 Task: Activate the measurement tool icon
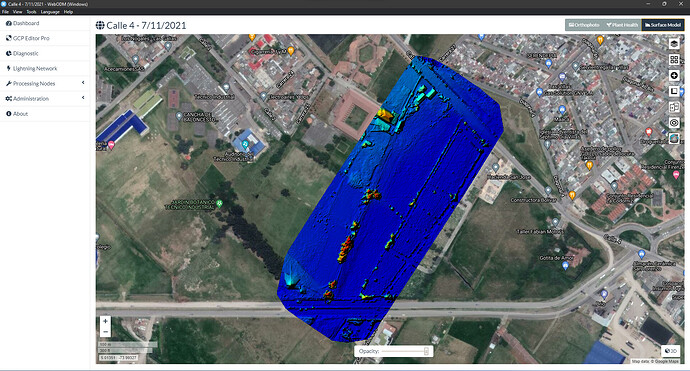pos(674,91)
